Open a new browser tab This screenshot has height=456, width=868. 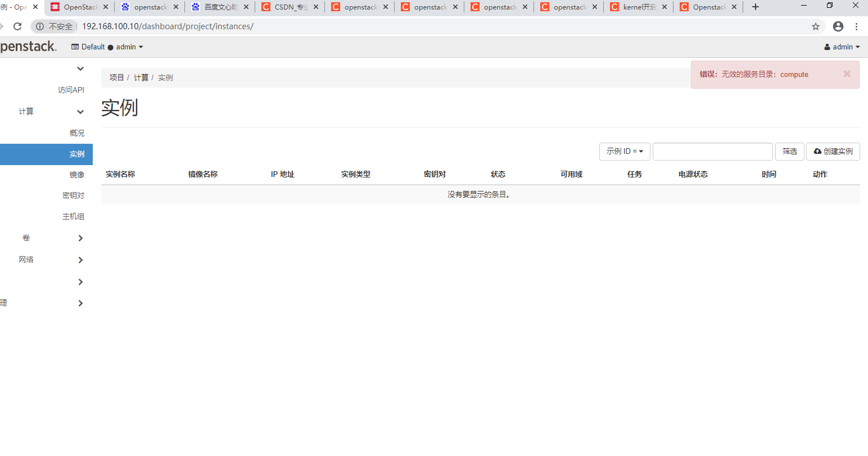point(756,7)
